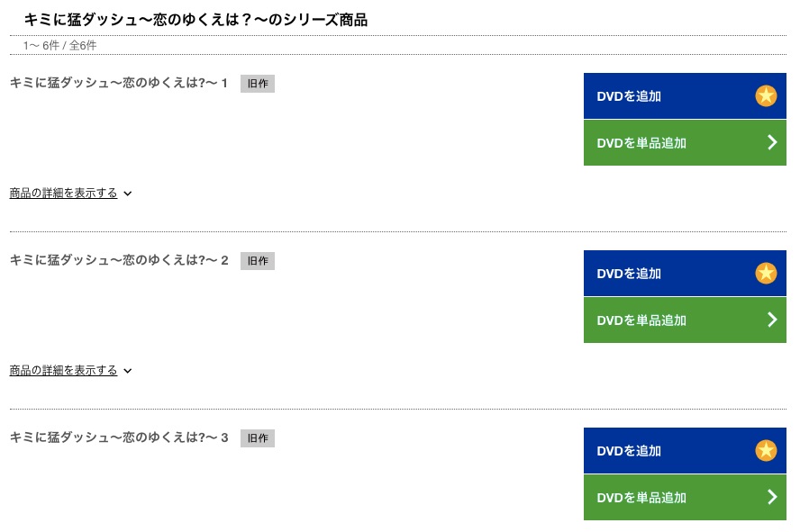This screenshot has height=532, width=800.
Task: Click DVDを単品追加 for volume 1
Action: 685,143
